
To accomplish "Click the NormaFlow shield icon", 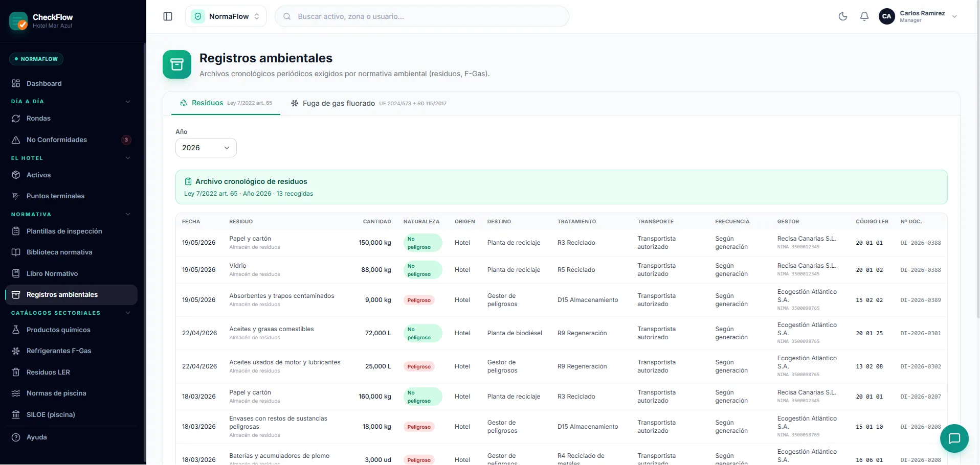I will click(x=198, y=16).
